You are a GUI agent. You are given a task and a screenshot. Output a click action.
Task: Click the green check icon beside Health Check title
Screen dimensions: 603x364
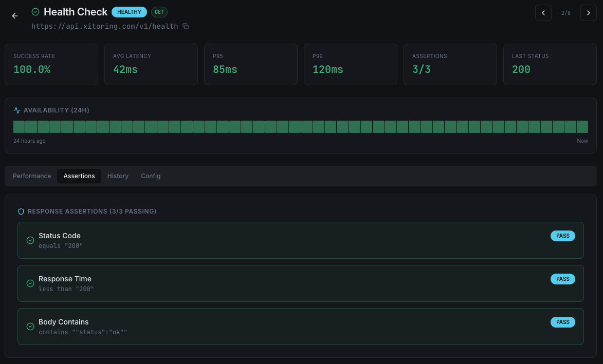(x=35, y=11)
